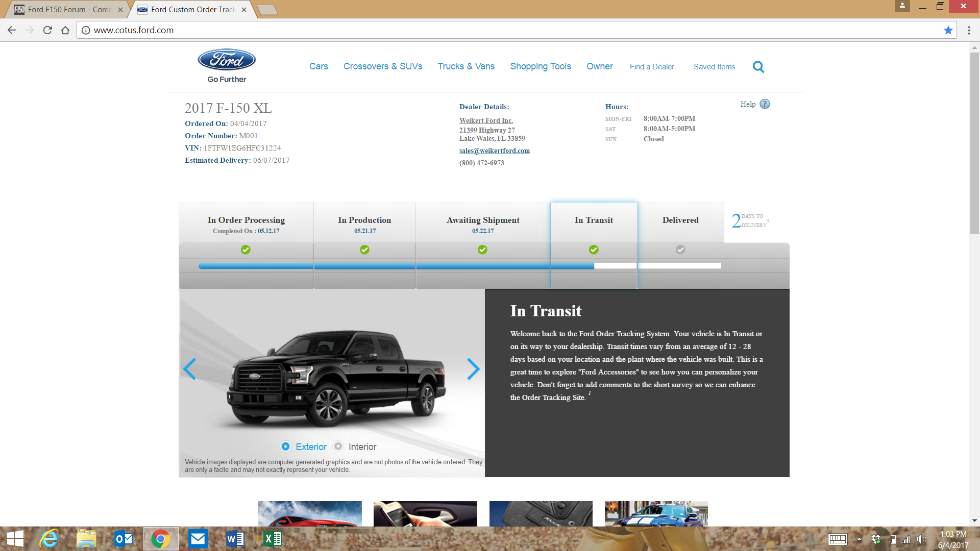Open Outlook from the taskbar
Screen dimensions: 980x551
pyautogui.click(x=124, y=538)
